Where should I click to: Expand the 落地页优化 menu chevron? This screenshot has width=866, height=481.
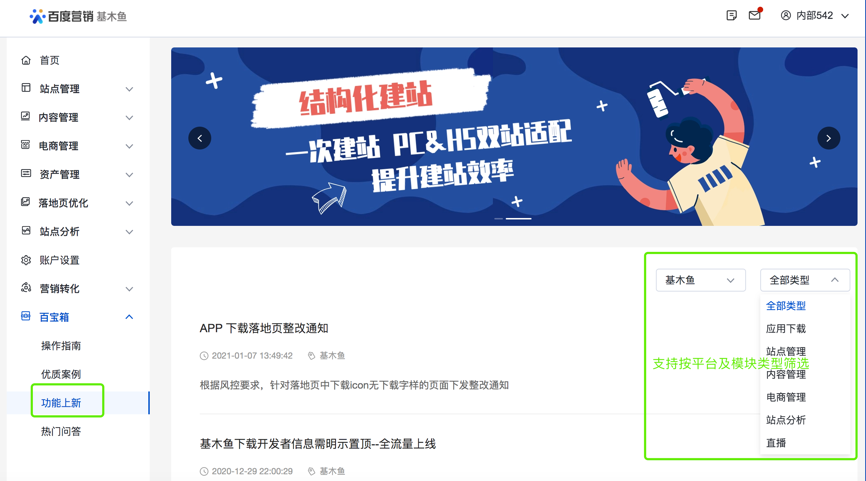point(129,203)
